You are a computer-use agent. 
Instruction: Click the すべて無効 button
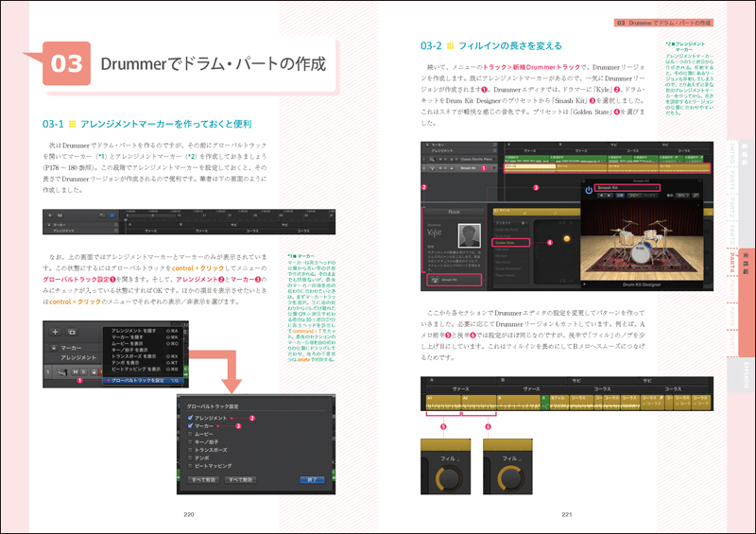[241, 480]
